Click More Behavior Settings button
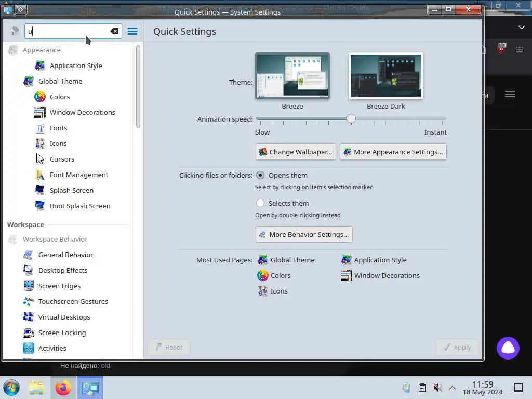Screen dimensions: 532x399 [x=304, y=234]
